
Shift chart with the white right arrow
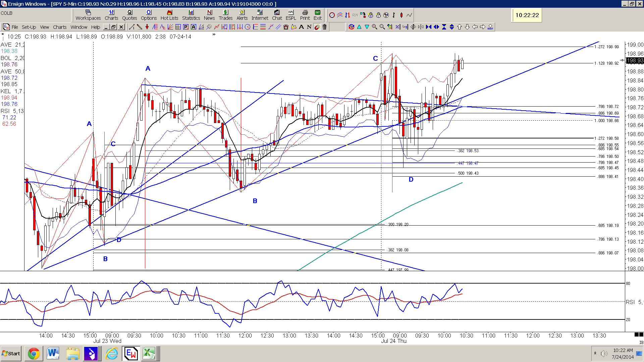tap(483, 27)
